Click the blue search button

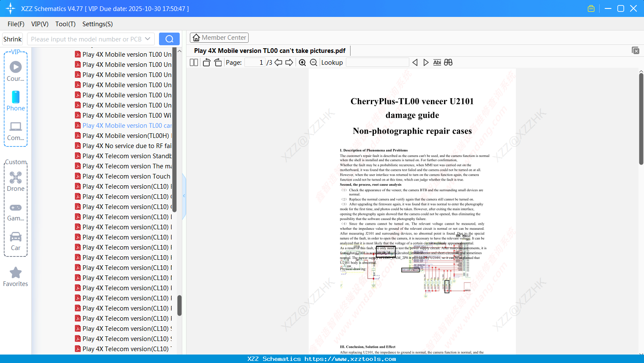(x=169, y=39)
